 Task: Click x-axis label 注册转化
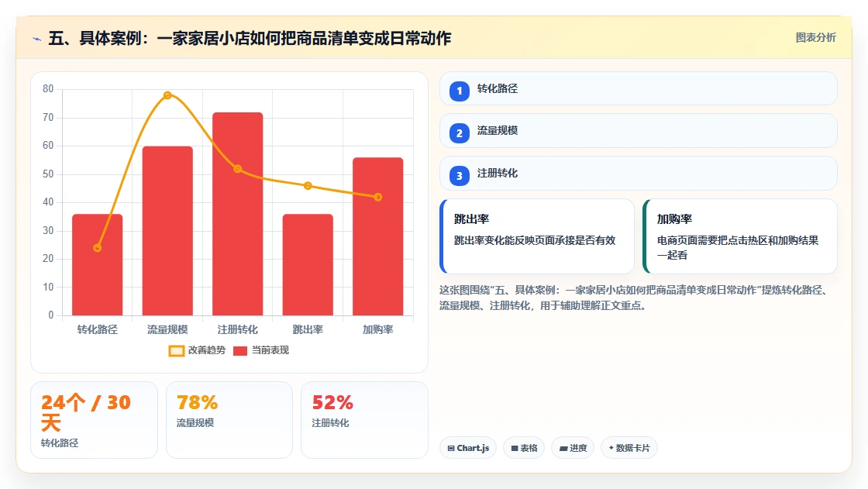237,329
